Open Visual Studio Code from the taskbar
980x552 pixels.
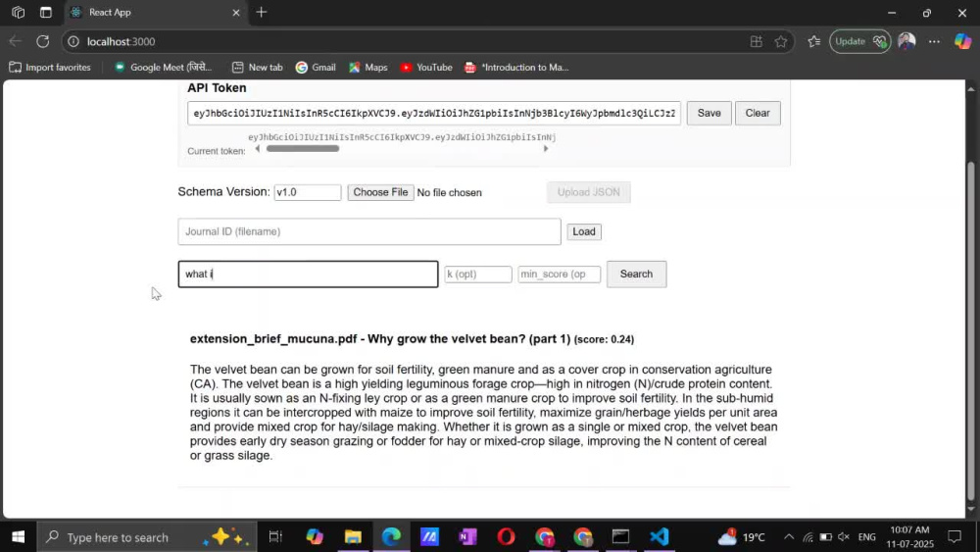[x=660, y=536]
